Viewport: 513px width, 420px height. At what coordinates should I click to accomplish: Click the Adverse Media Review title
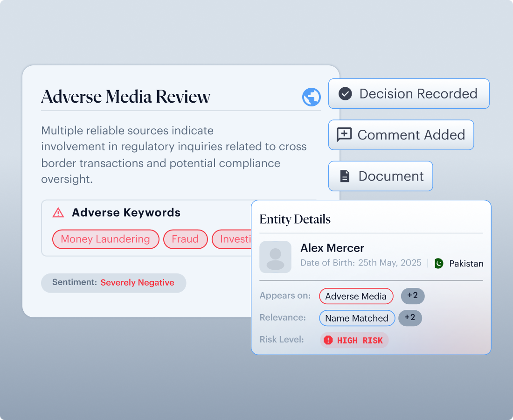coord(125,97)
